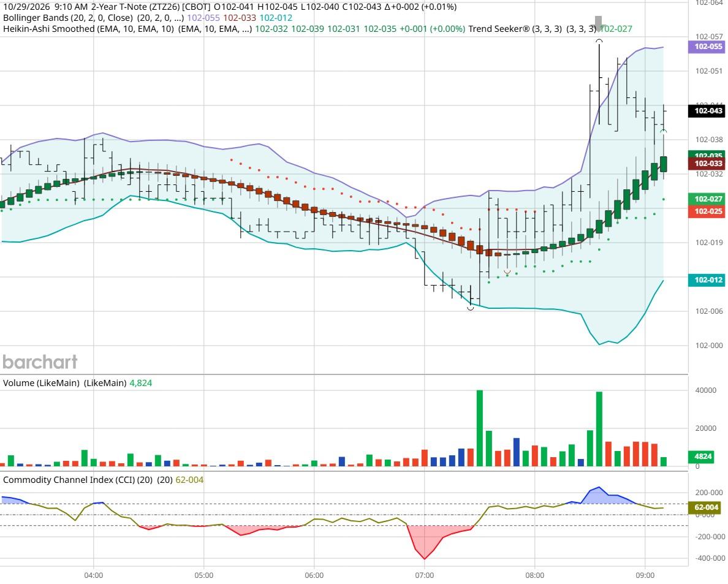
Task: Click the green "4,824" volume legend value
Action: click(x=141, y=383)
